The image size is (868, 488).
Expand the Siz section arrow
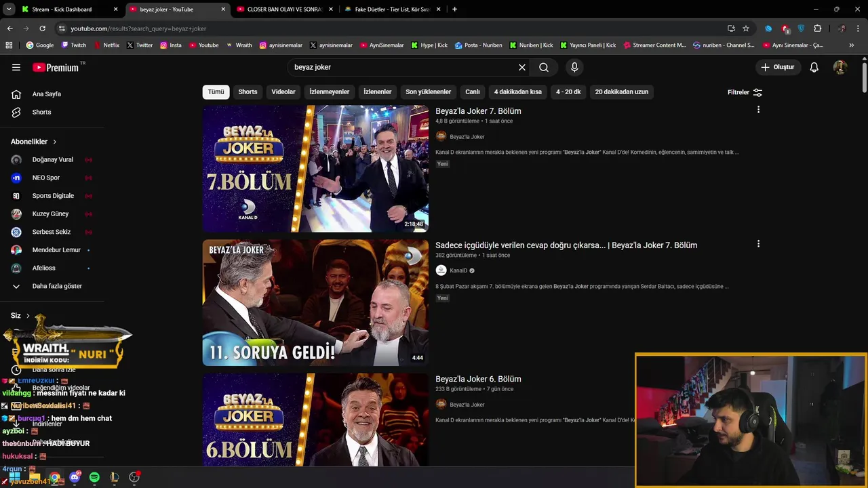pyautogui.click(x=28, y=316)
